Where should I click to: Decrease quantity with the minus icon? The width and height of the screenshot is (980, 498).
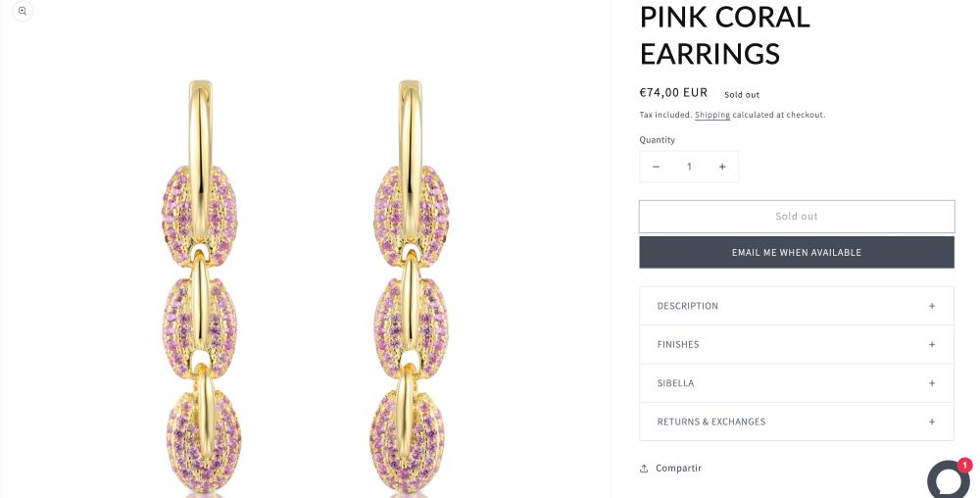656,167
